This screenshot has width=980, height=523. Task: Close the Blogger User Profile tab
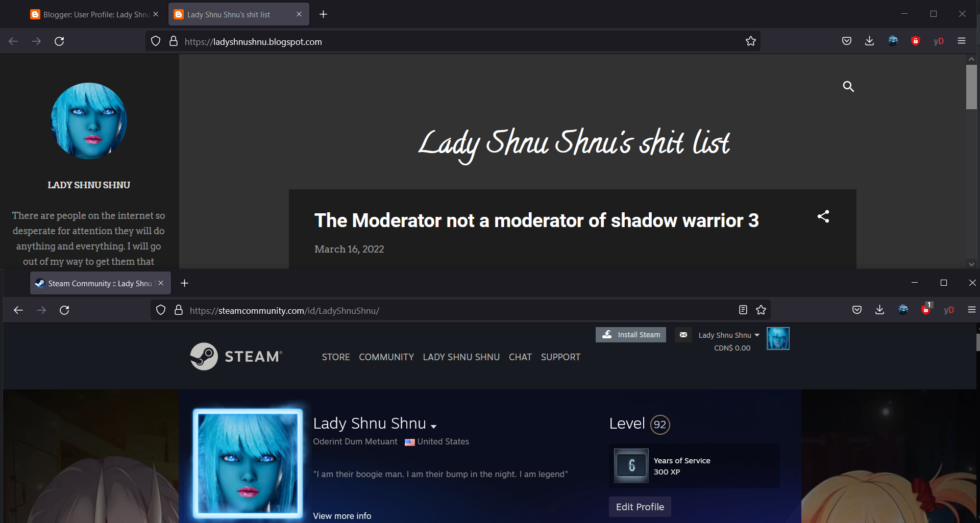click(156, 14)
